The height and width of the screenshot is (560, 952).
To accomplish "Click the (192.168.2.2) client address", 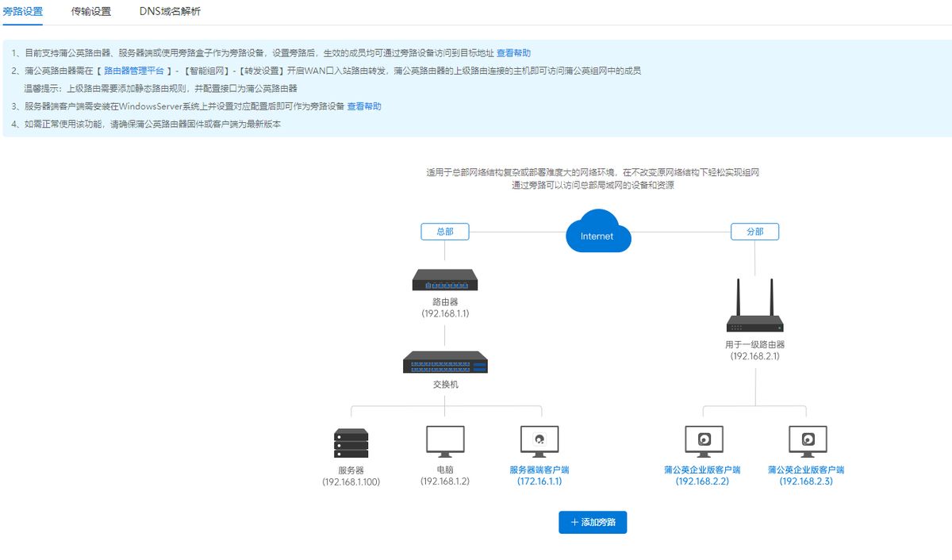I will (x=702, y=481).
